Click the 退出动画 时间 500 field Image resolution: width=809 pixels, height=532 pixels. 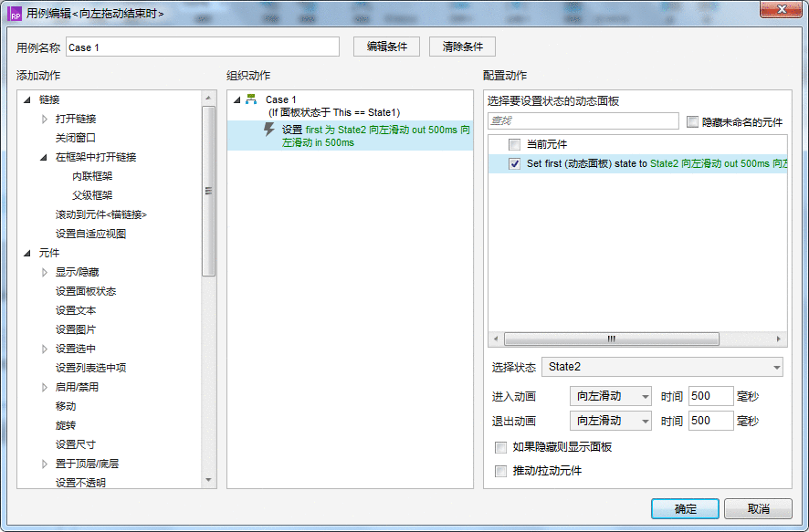click(x=710, y=421)
